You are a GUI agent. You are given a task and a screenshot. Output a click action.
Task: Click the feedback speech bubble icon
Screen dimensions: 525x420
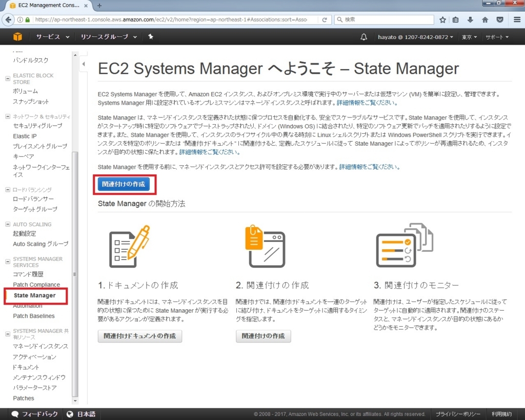click(x=15, y=414)
